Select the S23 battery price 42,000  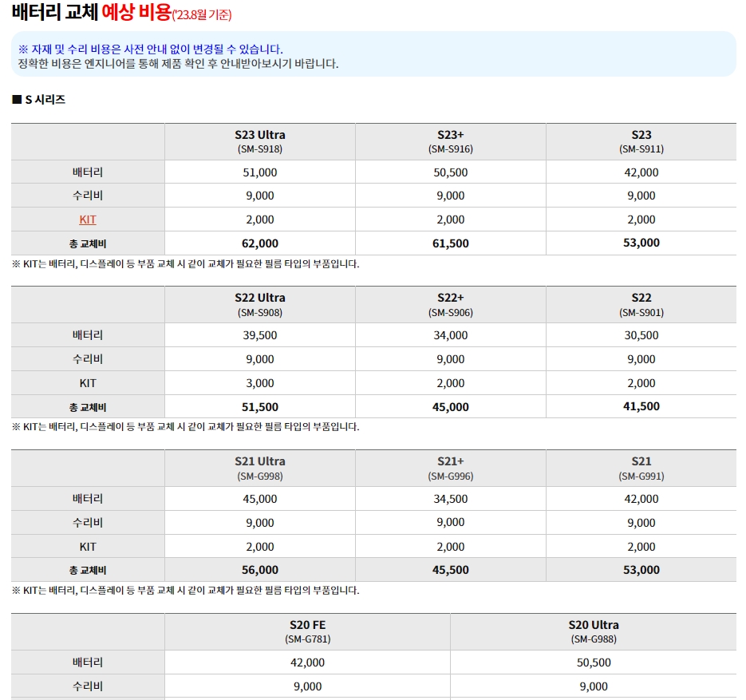(x=641, y=172)
